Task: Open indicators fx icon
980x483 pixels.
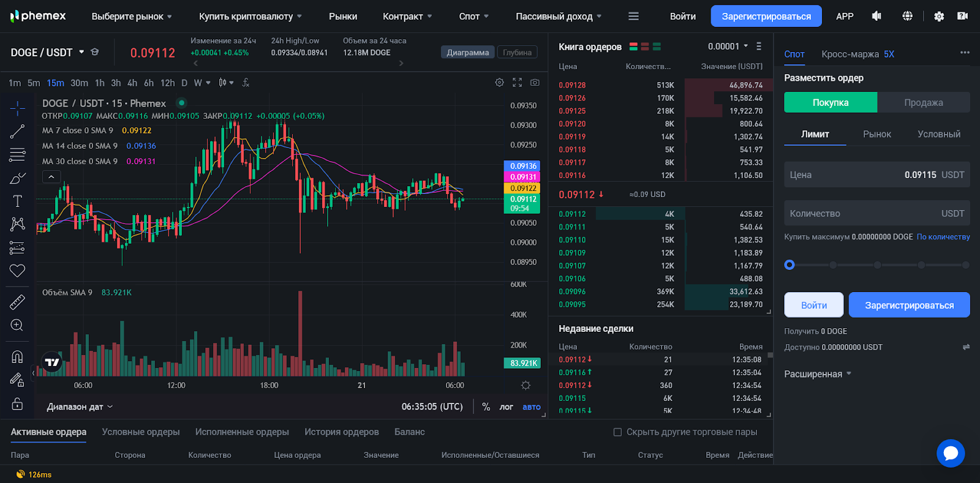Action: (x=246, y=83)
